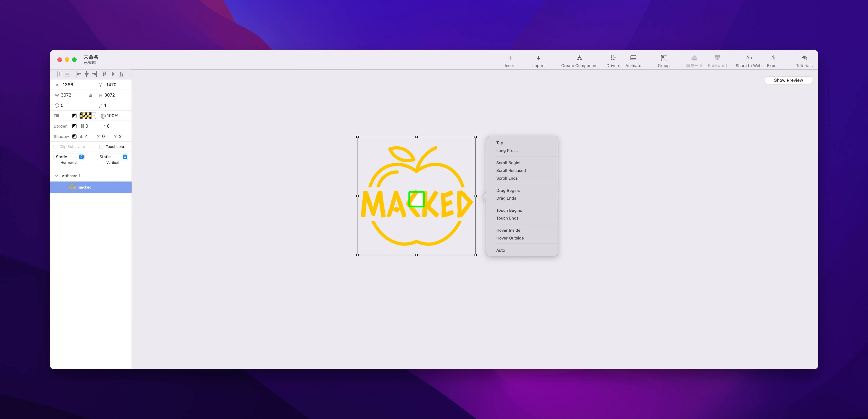
Task: Align layers to bottom edge
Action: click(122, 74)
